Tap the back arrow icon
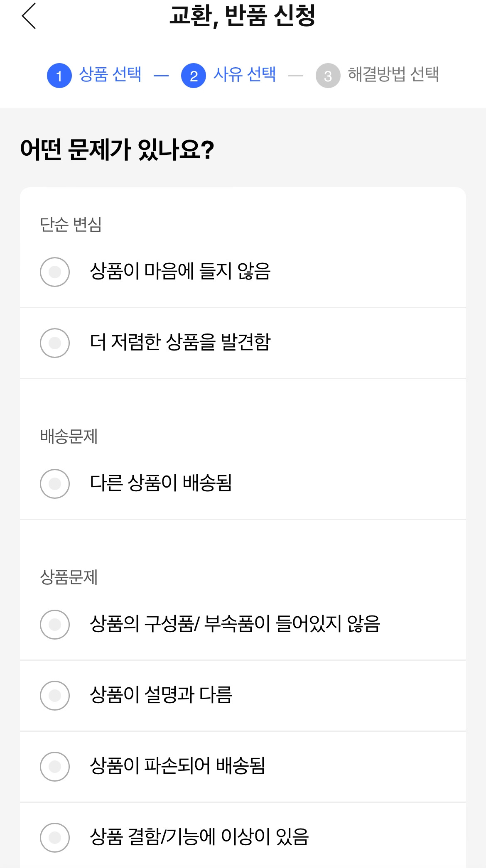486x868 pixels. (29, 16)
